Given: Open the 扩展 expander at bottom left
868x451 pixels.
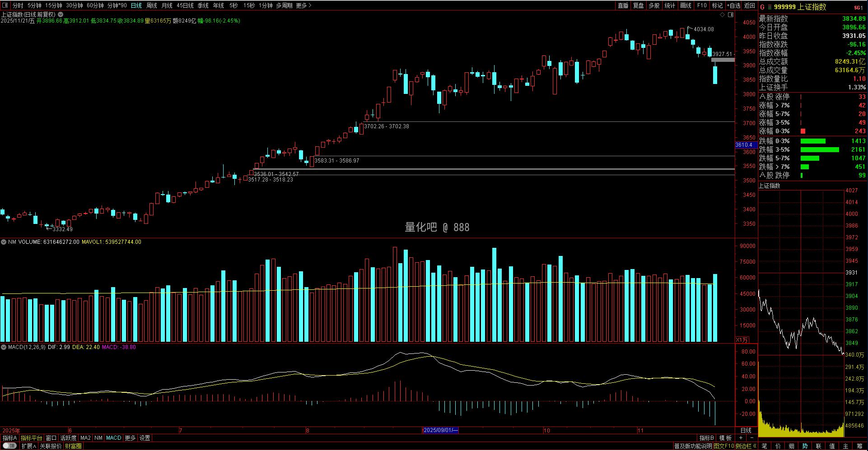Looking at the screenshot, I should [28, 446].
